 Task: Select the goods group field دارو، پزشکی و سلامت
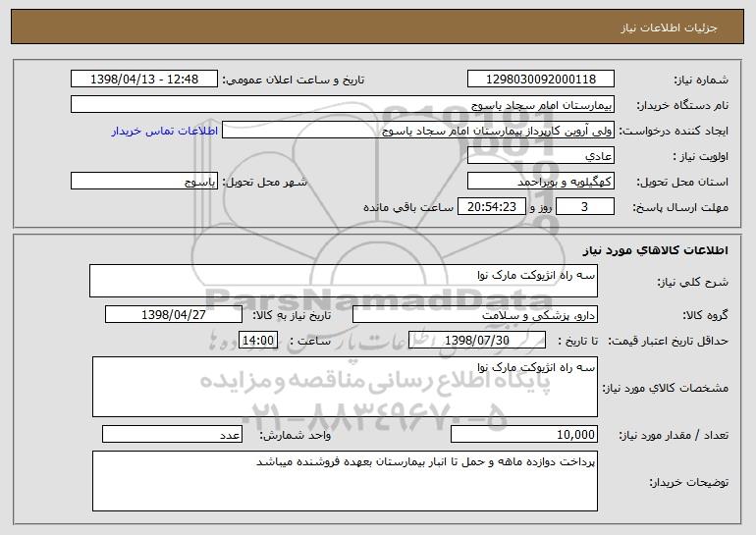(475, 315)
